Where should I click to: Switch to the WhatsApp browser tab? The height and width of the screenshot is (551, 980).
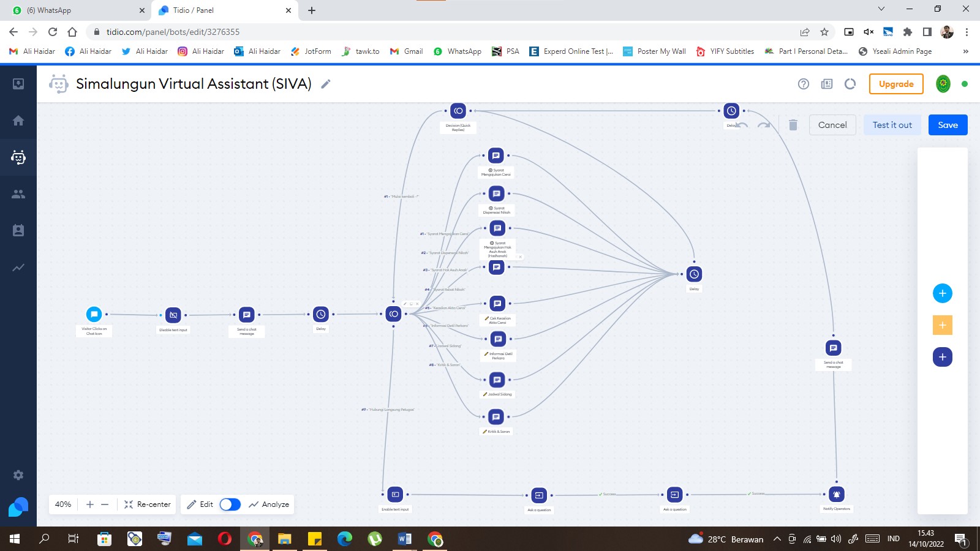tap(73, 10)
